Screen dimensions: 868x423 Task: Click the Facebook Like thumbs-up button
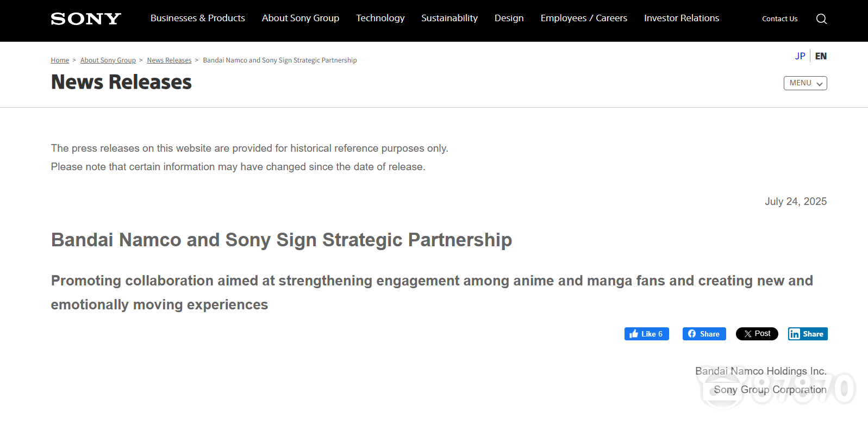(646, 334)
